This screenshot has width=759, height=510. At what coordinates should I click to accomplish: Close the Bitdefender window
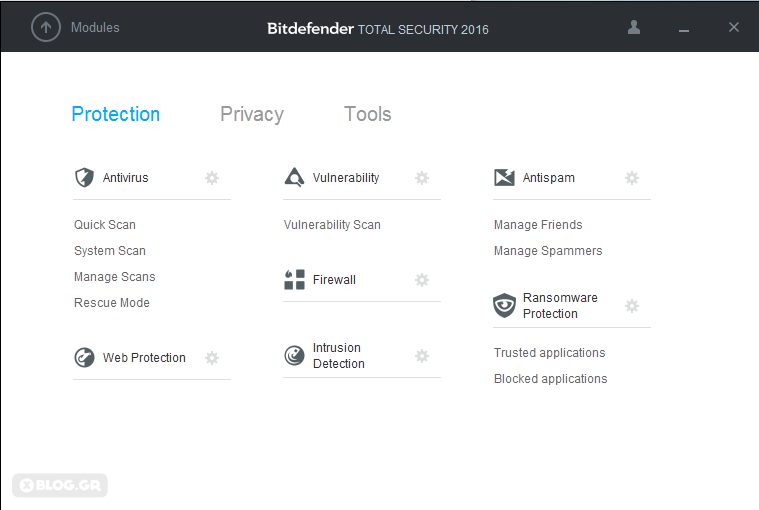[734, 27]
